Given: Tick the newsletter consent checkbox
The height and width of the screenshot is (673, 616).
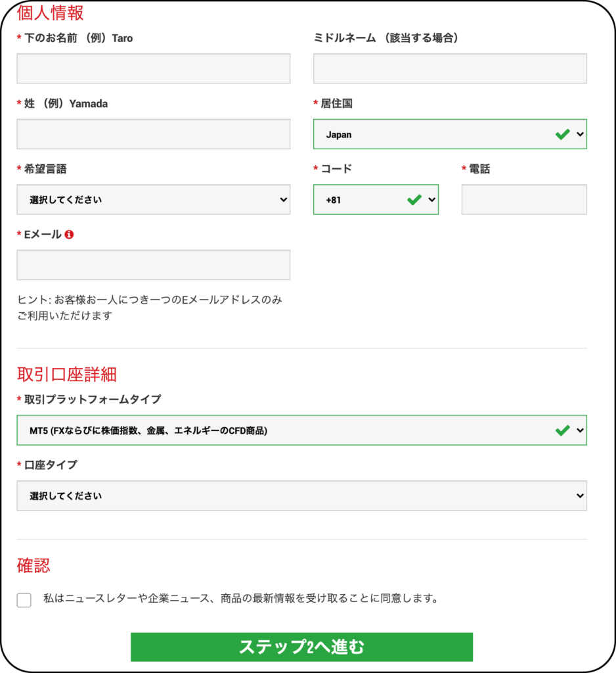Looking at the screenshot, I should point(24,600).
